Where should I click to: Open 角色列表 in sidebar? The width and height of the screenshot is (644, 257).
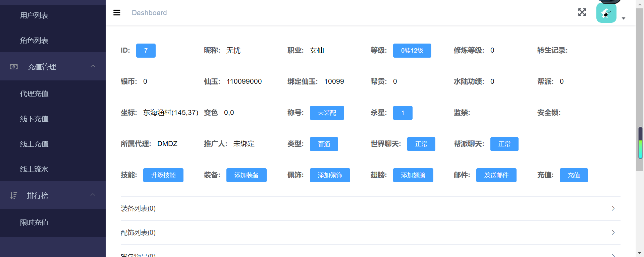coord(34,41)
